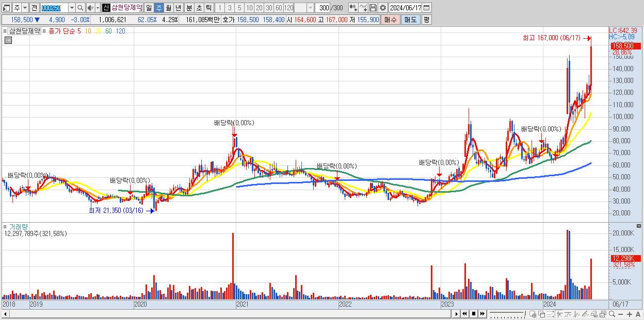This screenshot has width=644, height=320.
Task: Click the overlapping windows icon
Action: pyautogui.click(x=542, y=314)
